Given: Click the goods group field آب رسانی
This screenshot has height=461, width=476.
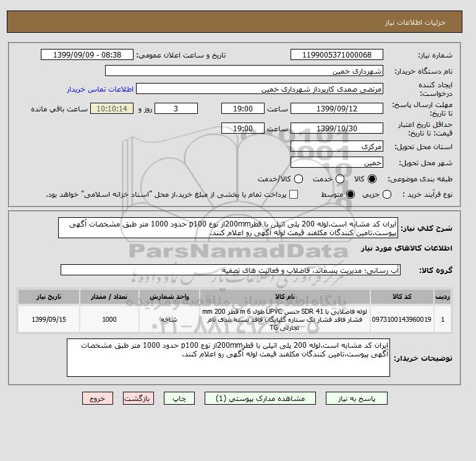Looking at the screenshot, I should click(x=231, y=270).
